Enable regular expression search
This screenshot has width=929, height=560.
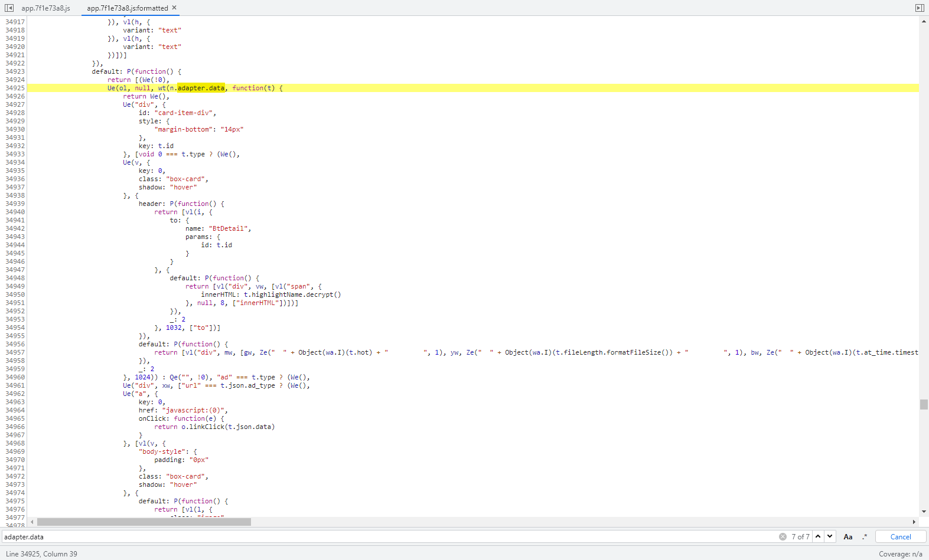click(865, 536)
